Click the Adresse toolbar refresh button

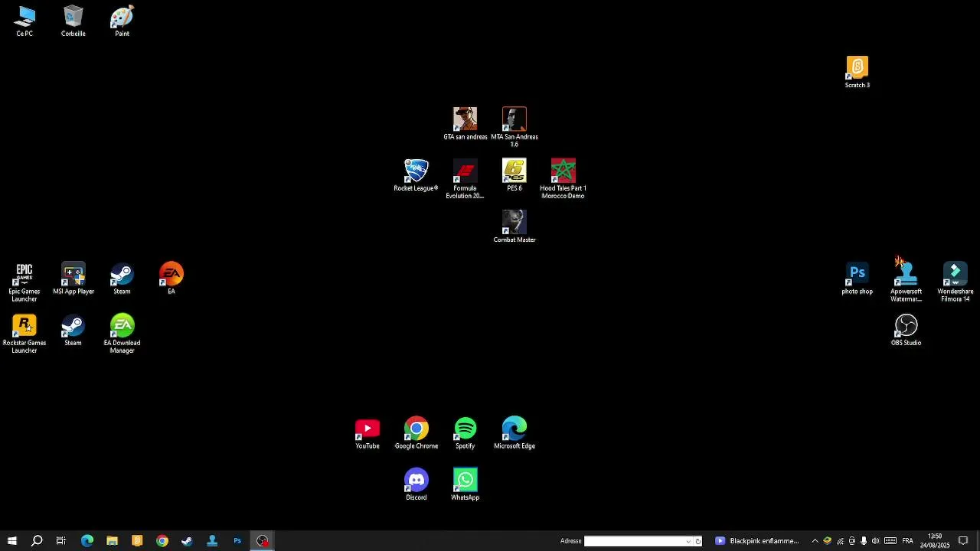tap(698, 541)
